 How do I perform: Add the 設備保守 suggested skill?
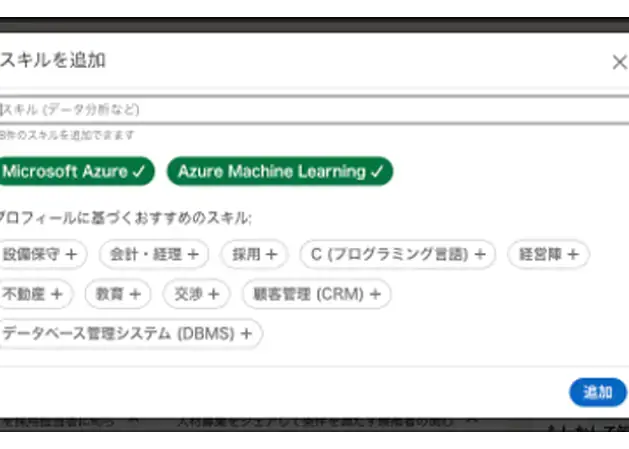[x=42, y=254]
